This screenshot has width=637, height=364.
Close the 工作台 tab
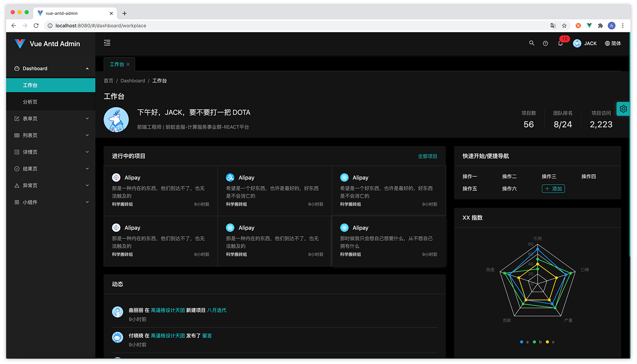click(128, 64)
